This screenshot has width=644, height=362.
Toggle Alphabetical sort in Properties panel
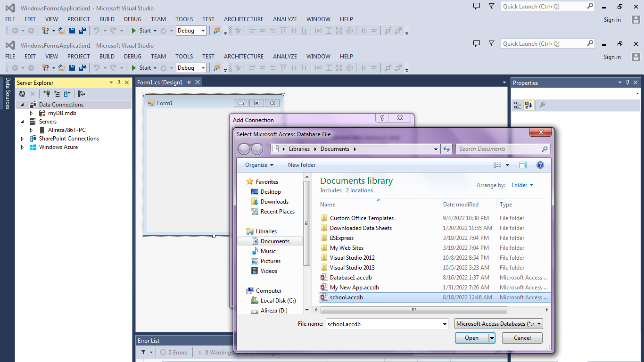click(528, 105)
